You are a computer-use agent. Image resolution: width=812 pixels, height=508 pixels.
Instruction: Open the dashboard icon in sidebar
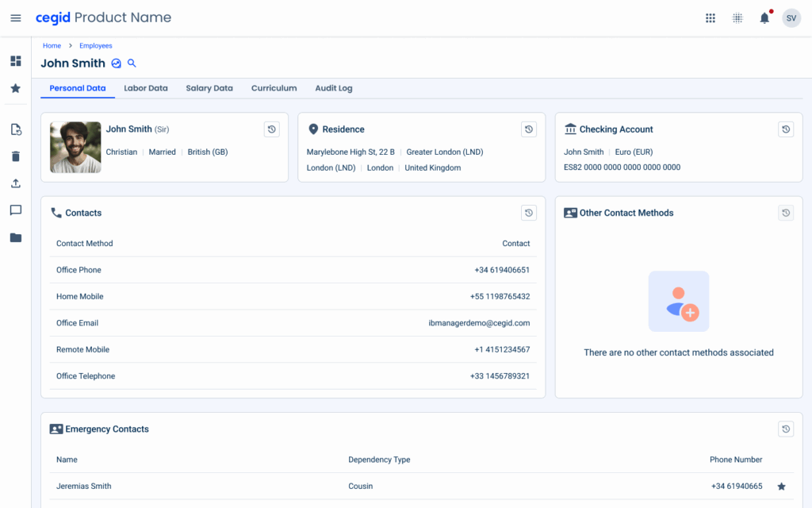pyautogui.click(x=16, y=61)
